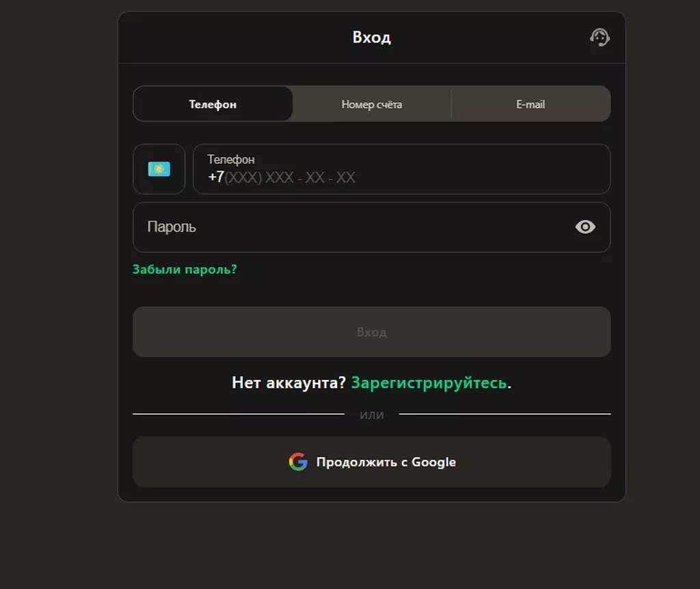
Task: Continue with Google sign-in button
Action: point(371,462)
